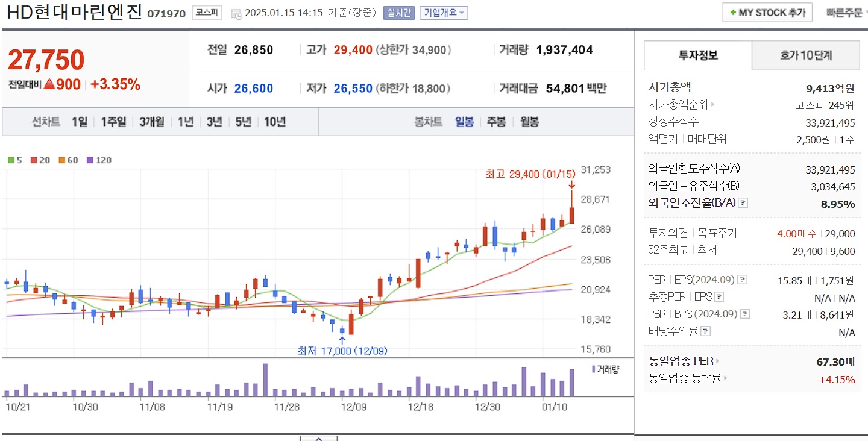Click the purple 거래량 legend marker

pyautogui.click(x=593, y=369)
